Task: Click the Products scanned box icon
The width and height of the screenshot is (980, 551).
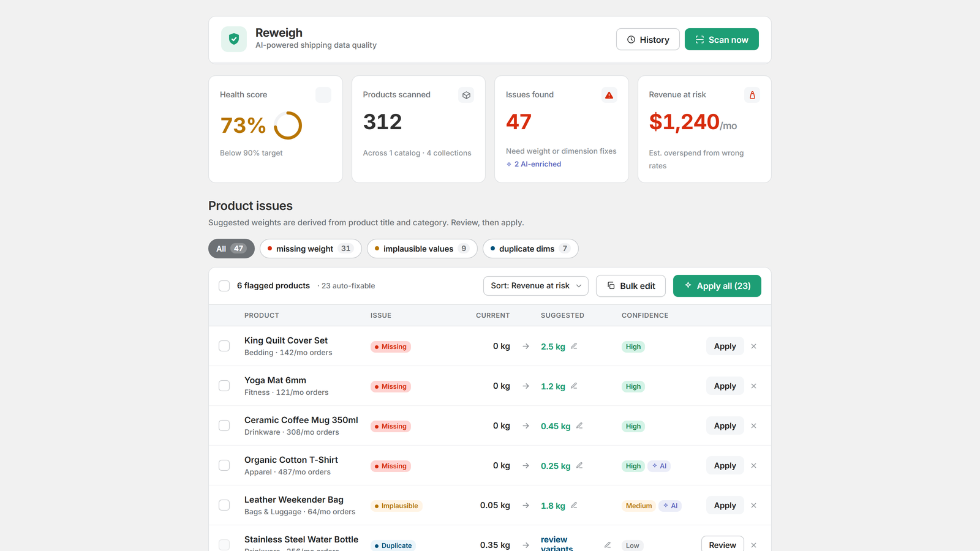Action: coord(466,95)
